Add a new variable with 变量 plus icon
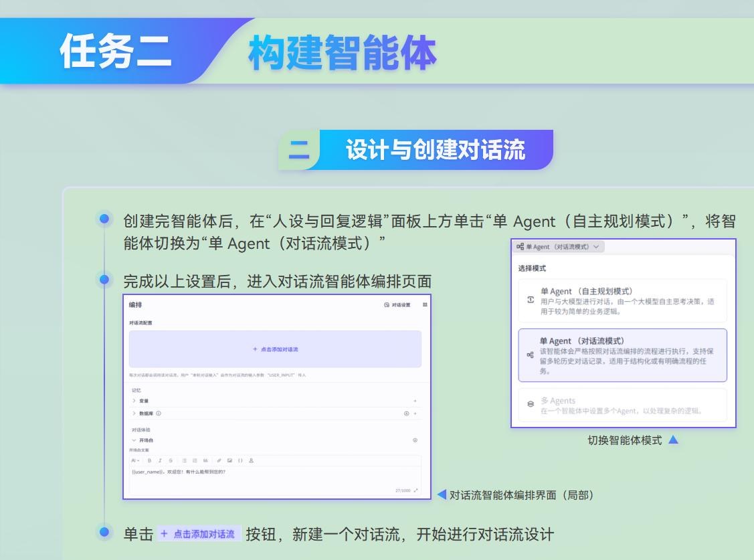Viewport: 754px width, 560px height. point(415,400)
